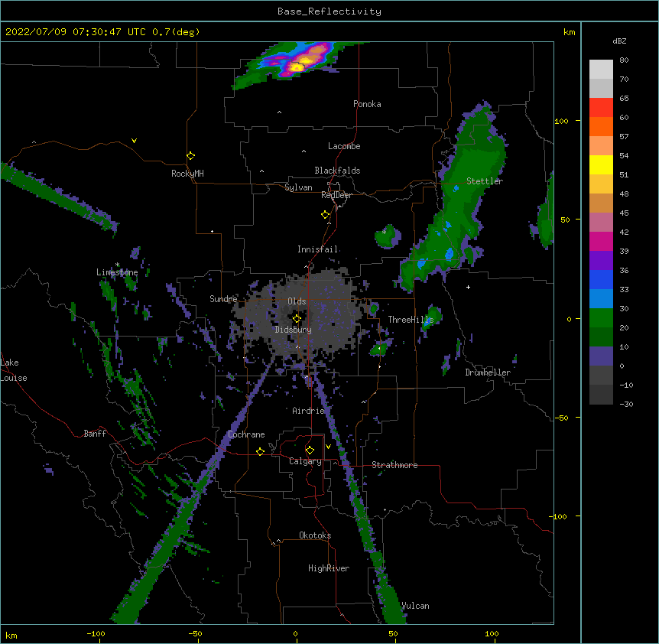659x644 pixels.
Task: Click the km unit label at bottom left
Action: click(x=11, y=635)
